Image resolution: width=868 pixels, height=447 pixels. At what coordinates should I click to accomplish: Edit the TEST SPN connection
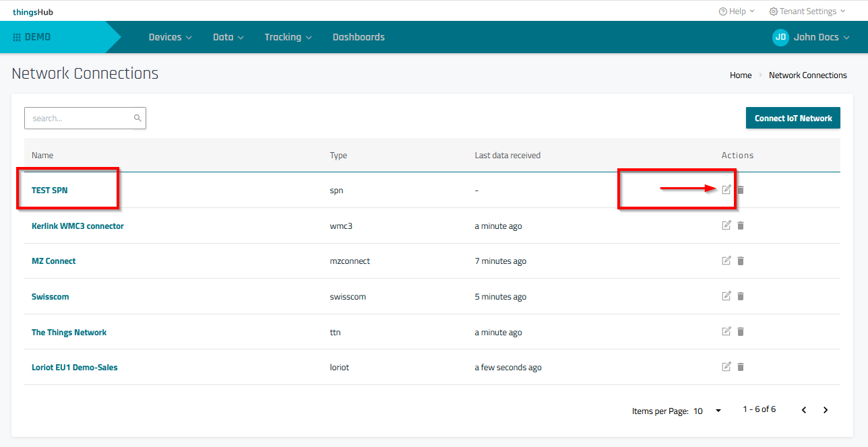(x=726, y=190)
